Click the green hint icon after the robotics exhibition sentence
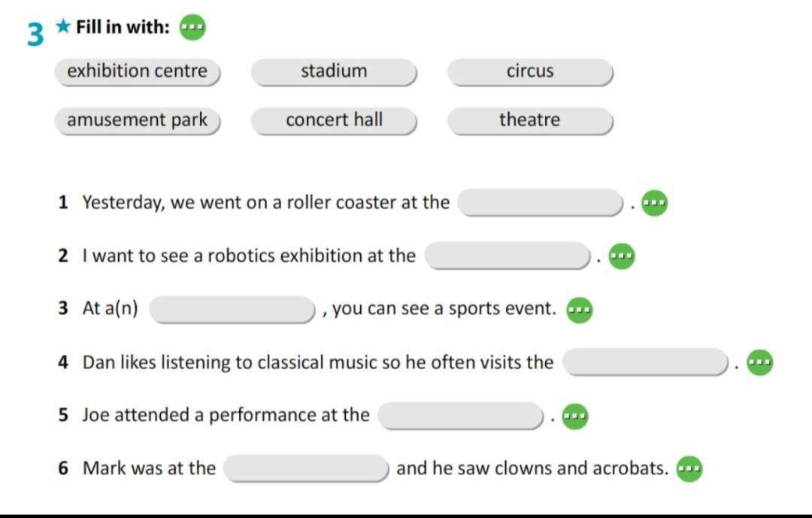The height and width of the screenshot is (518, 812). (x=622, y=256)
